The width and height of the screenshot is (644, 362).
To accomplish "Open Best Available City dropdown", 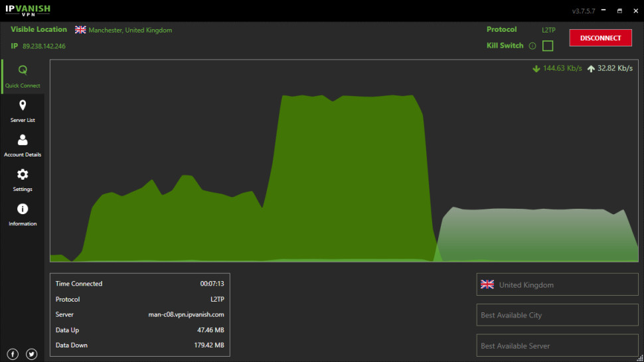I will pyautogui.click(x=557, y=315).
